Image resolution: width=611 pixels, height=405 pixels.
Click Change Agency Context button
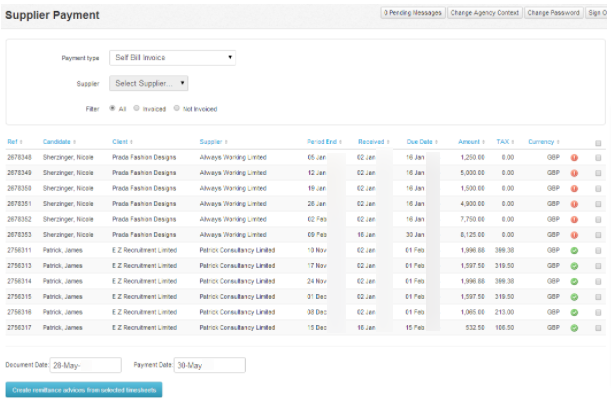[x=485, y=13]
